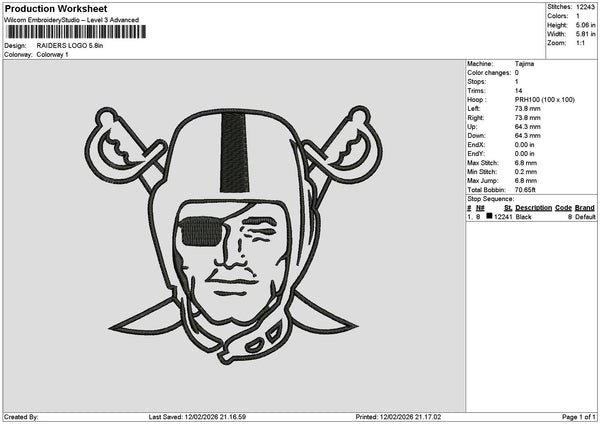Click the Hoop value 'PRH100 (100 x 100)'
The height and width of the screenshot is (424, 600).
click(545, 99)
